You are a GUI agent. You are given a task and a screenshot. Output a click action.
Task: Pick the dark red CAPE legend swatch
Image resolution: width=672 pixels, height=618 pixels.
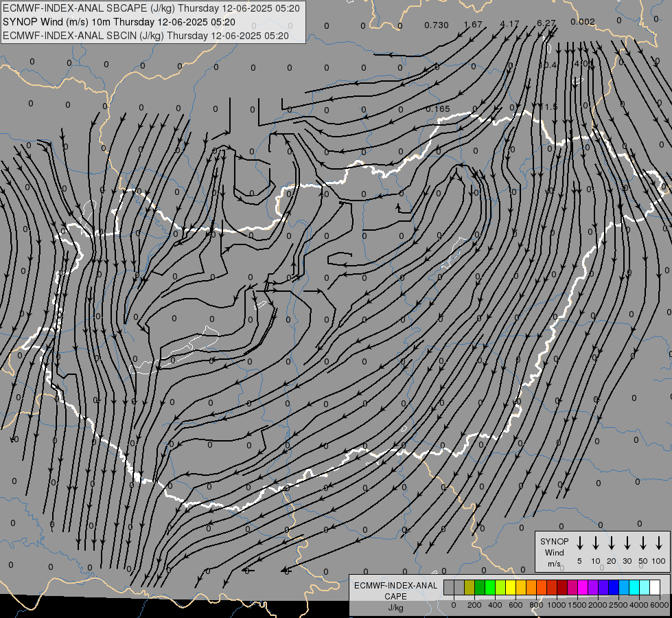pos(562,587)
